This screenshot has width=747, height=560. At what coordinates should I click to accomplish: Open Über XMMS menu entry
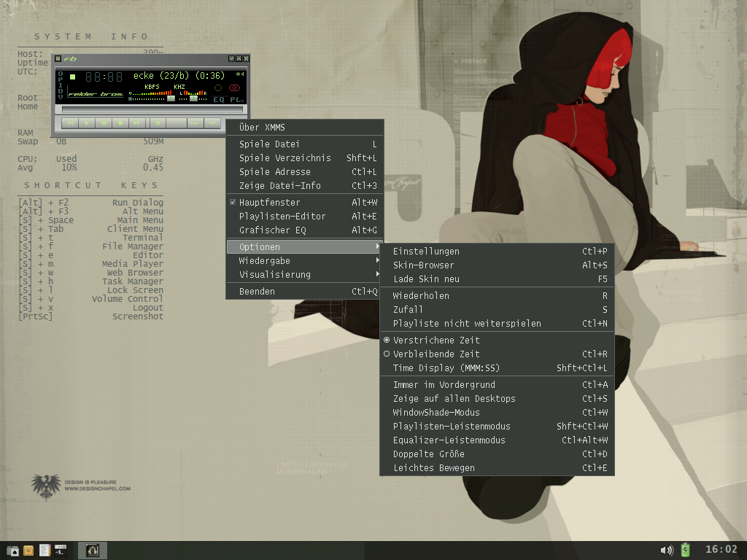pos(305,127)
